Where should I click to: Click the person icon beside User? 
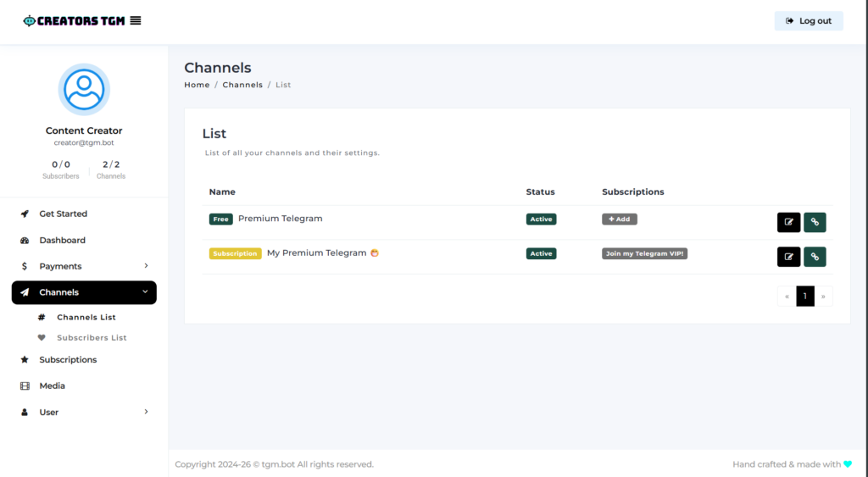(25, 413)
